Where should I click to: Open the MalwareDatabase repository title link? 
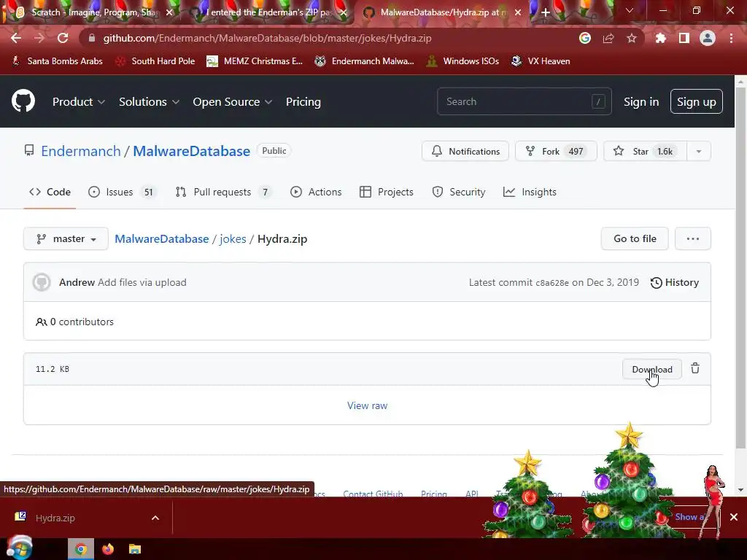tap(191, 151)
